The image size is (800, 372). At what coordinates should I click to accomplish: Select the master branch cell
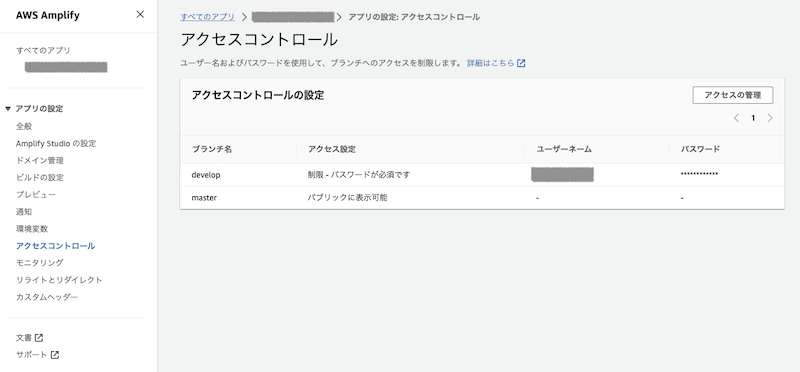[x=204, y=197]
